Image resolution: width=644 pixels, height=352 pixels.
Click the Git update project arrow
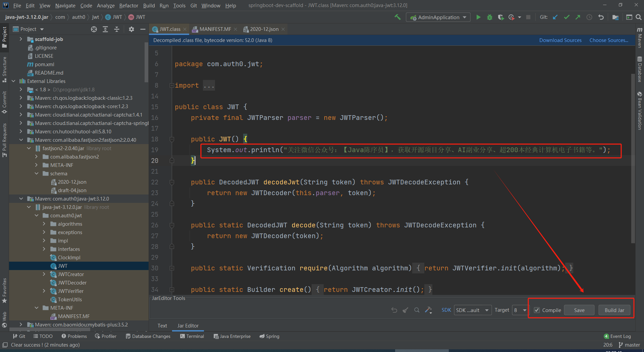pyautogui.click(x=555, y=17)
